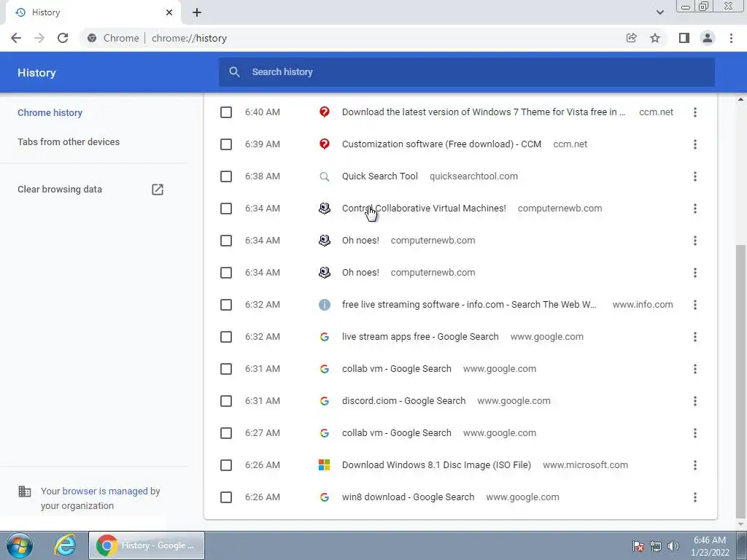The width and height of the screenshot is (747, 560).
Task: Select the discord.ciom Google Search checkbox
Action: (x=226, y=401)
